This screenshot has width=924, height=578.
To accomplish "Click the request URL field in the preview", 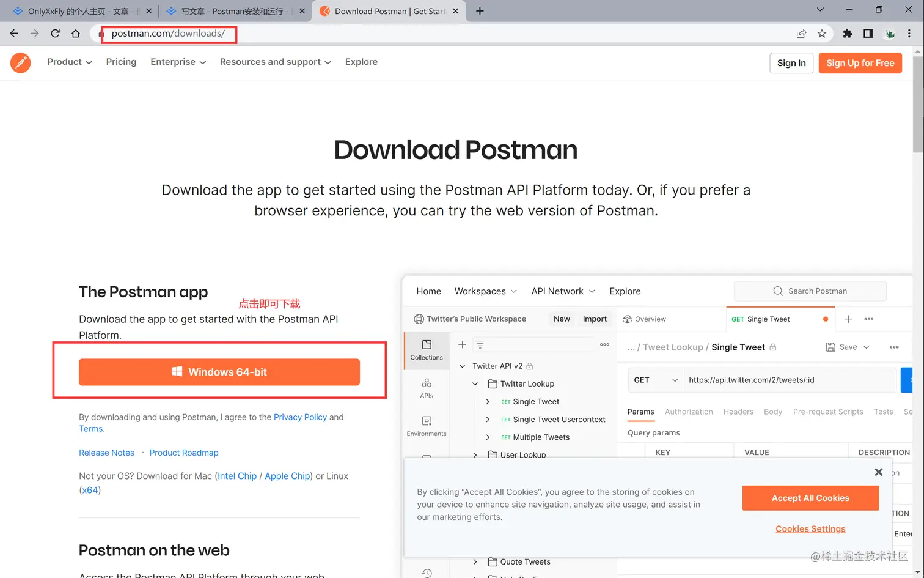I will click(x=790, y=380).
